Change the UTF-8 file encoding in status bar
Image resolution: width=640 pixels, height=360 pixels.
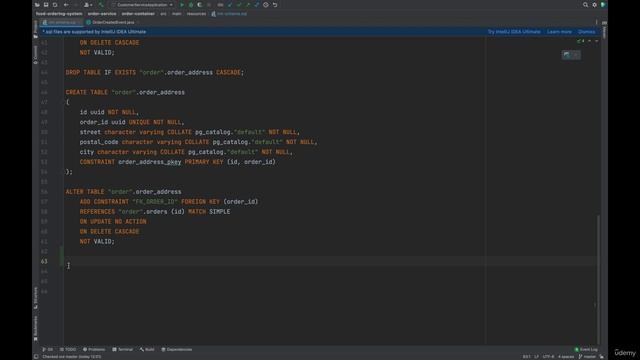pyautogui.click(x=549, y=357)
